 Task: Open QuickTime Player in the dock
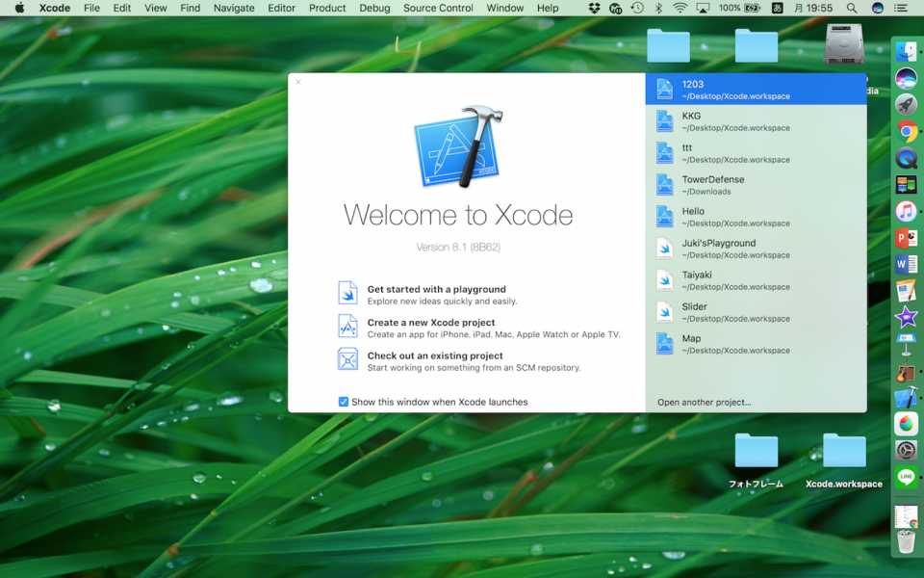907,158
